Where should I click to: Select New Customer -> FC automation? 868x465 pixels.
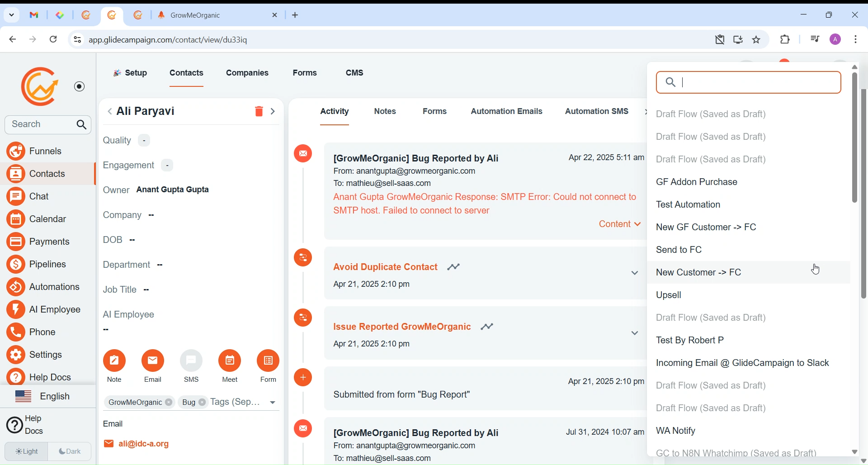click(699, 273)
